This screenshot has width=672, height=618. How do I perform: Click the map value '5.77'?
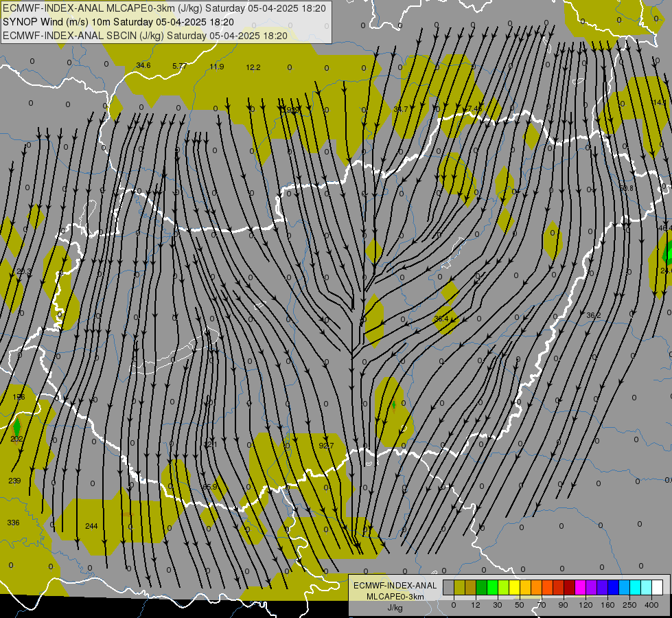coord(180,66)
